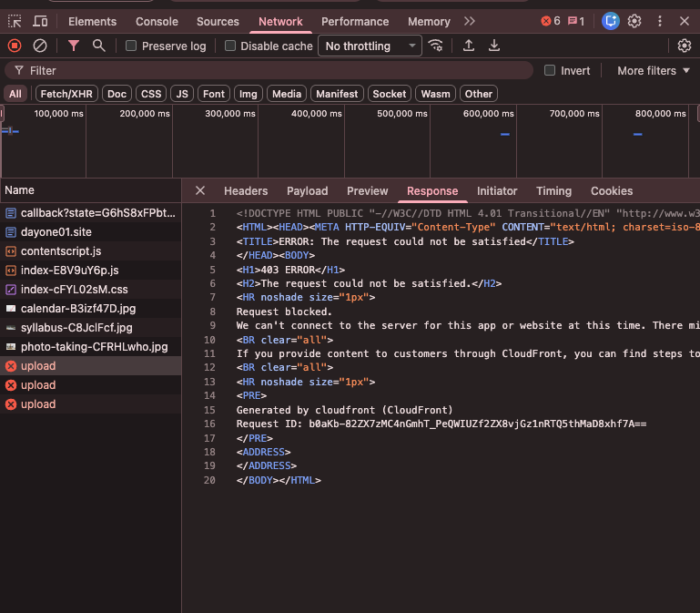Switch to the Console tab
The height and width of the screenshot is (613, 700).
[157, 21]
